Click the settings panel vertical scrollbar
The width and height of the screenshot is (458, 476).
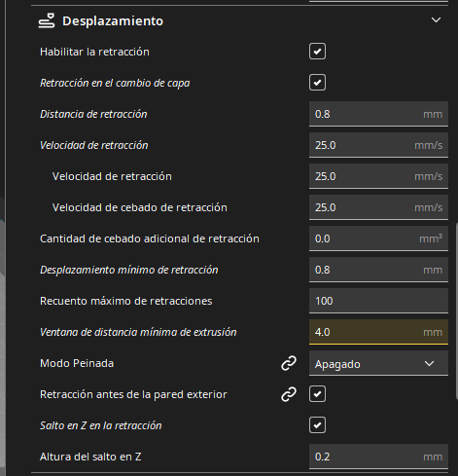point(456,311)
